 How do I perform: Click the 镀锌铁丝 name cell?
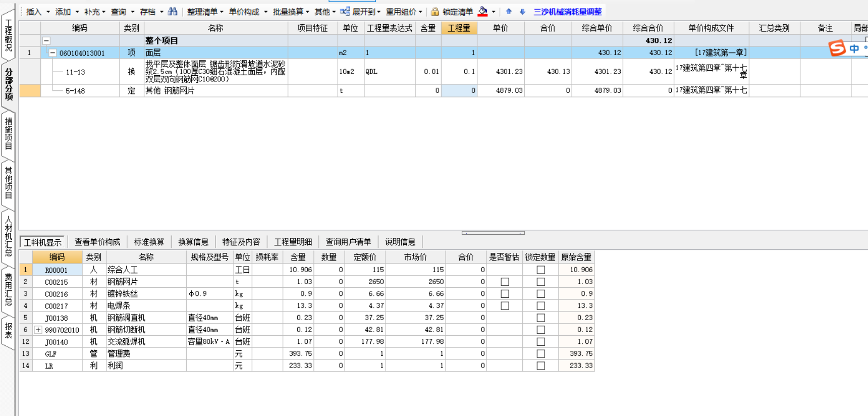click(x=146, y=294)
